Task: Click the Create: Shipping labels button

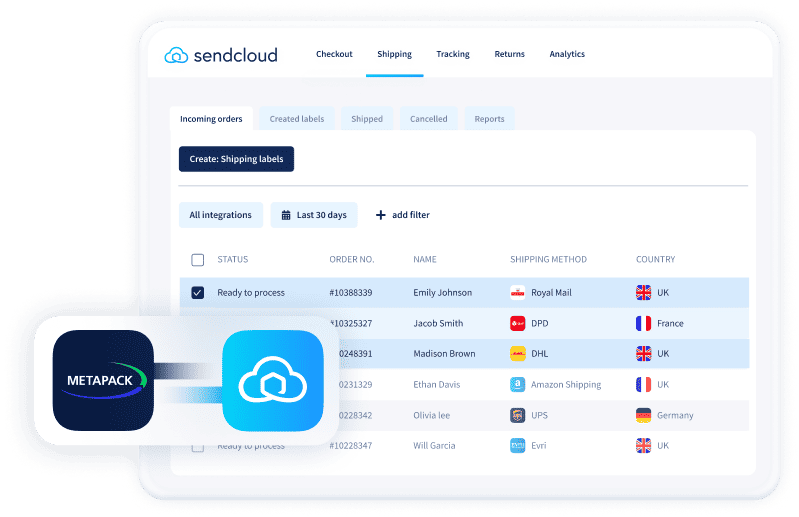Action: (x=236, y=159)
